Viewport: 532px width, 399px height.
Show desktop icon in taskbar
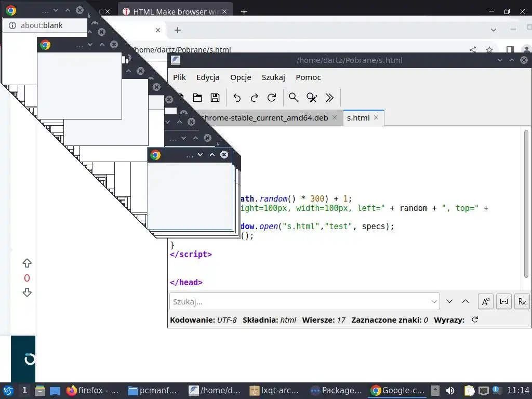tap(55, 391)
